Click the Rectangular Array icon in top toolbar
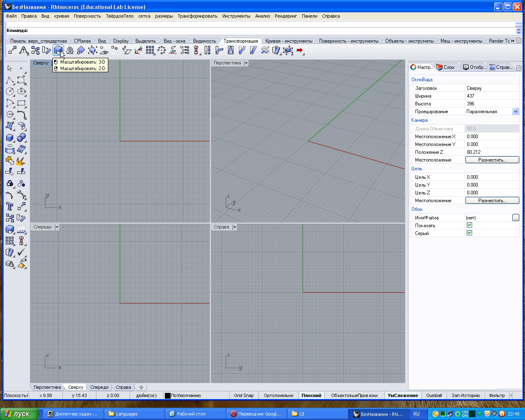The width and height of the screenshot is (525, 420). (x=150, y=50)
